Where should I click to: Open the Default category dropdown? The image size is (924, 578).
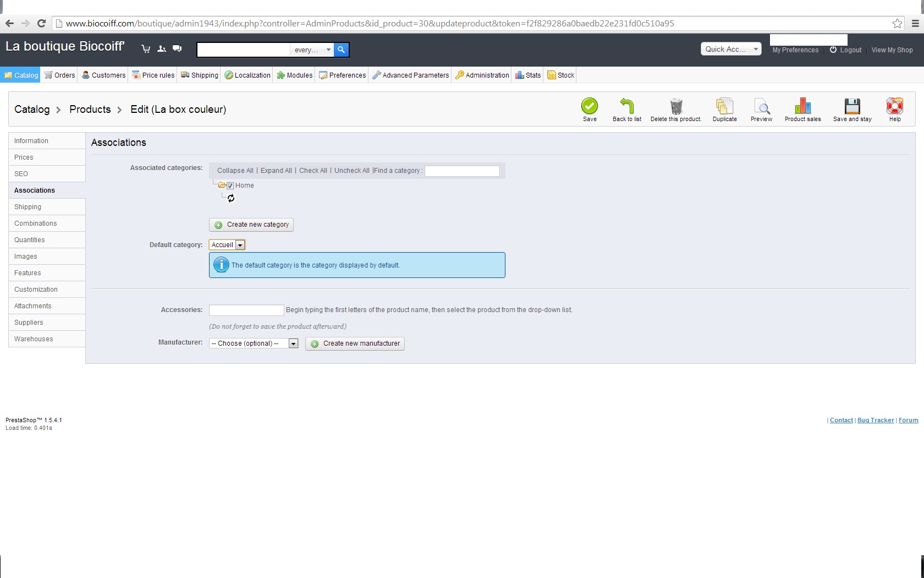click(x=227, y=245)
